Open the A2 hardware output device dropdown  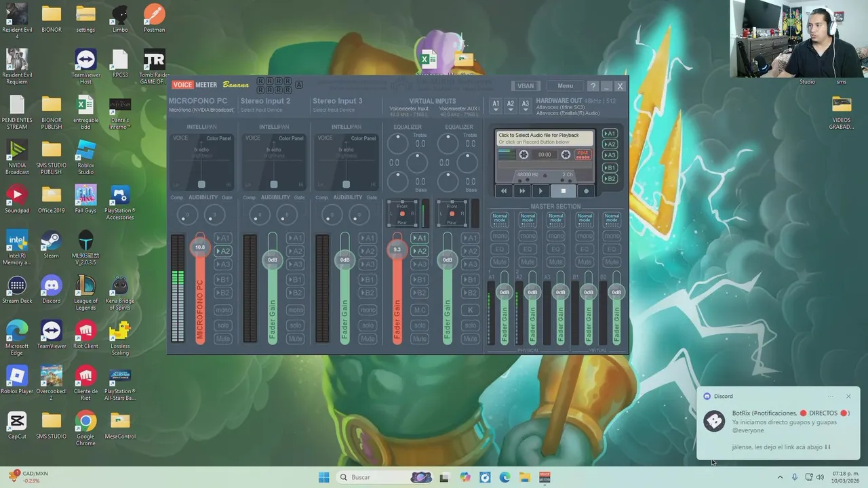(x=511, y=106)
